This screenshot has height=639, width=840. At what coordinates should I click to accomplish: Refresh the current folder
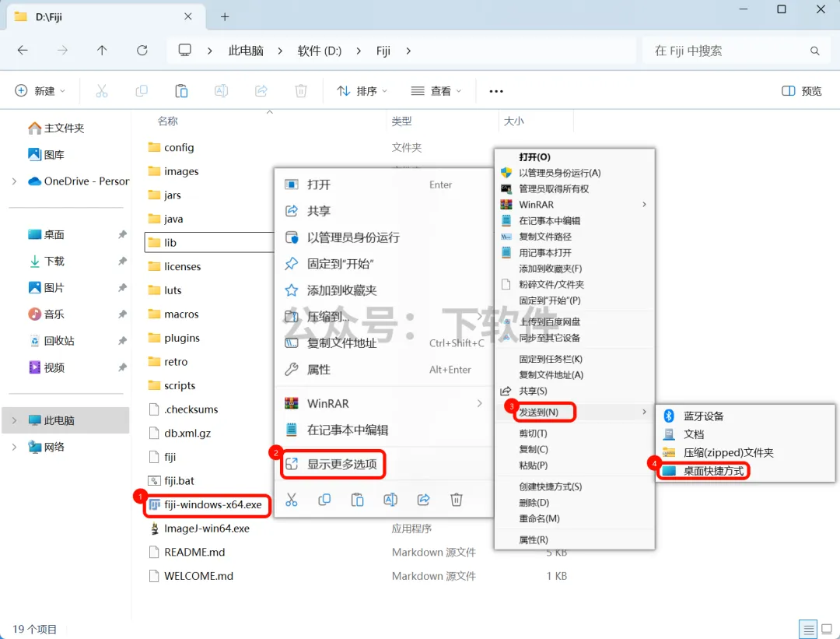point(142,51)
